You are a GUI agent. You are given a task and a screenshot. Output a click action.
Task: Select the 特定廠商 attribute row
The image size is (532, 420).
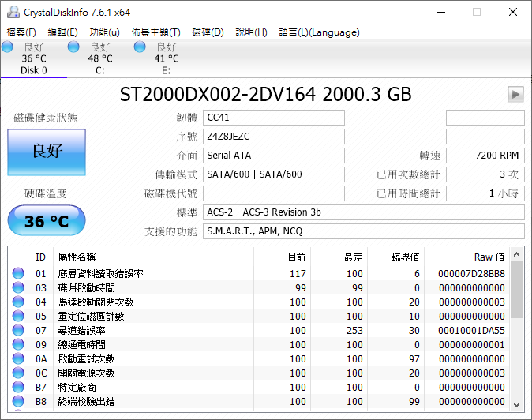pos(259,388)
